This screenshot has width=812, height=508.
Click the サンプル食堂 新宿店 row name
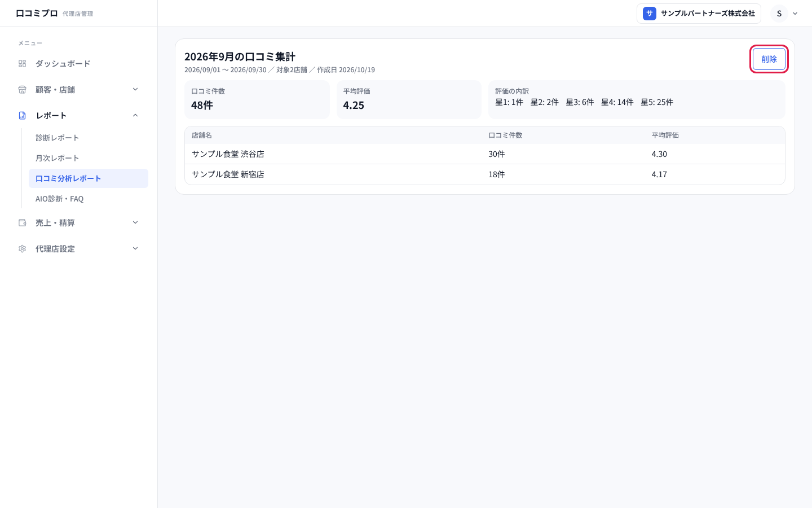(x=228, y=174)
